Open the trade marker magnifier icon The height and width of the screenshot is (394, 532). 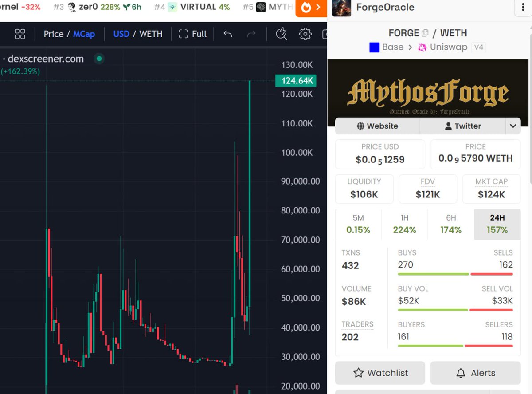[x=282, y=34]
